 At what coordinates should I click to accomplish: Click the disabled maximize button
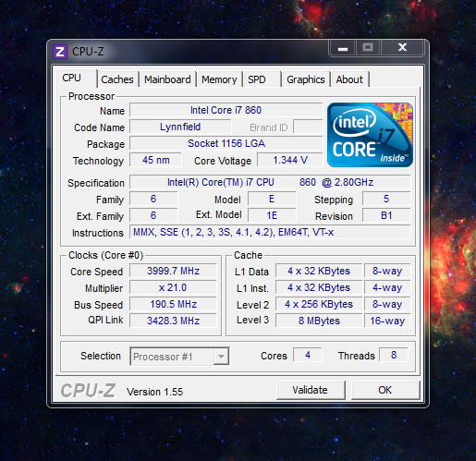[x=368, y=47]
